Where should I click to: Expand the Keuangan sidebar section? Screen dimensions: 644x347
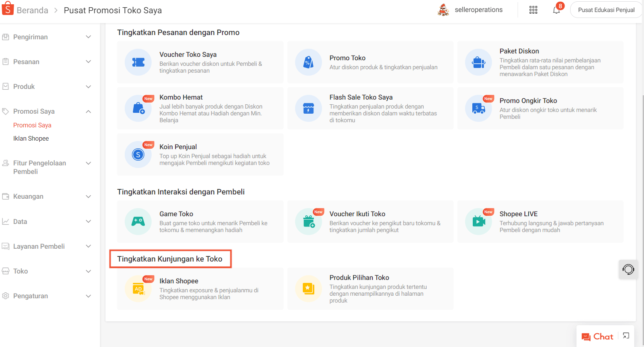[x=47, y=197]
